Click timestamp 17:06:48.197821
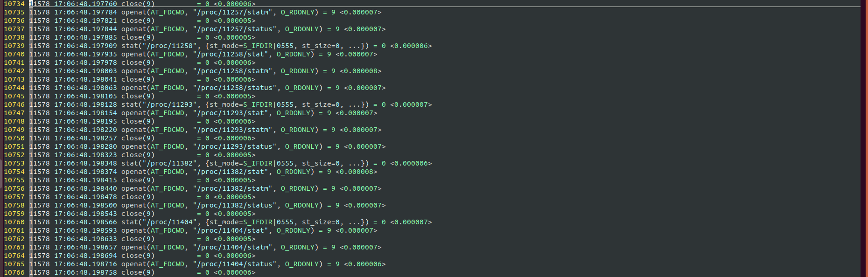This screenshot has width=868, height=277. [85, 21]
